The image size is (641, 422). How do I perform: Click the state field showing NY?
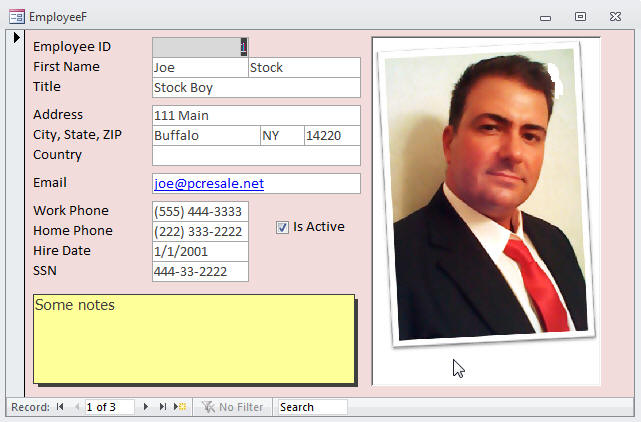point(281,135)
